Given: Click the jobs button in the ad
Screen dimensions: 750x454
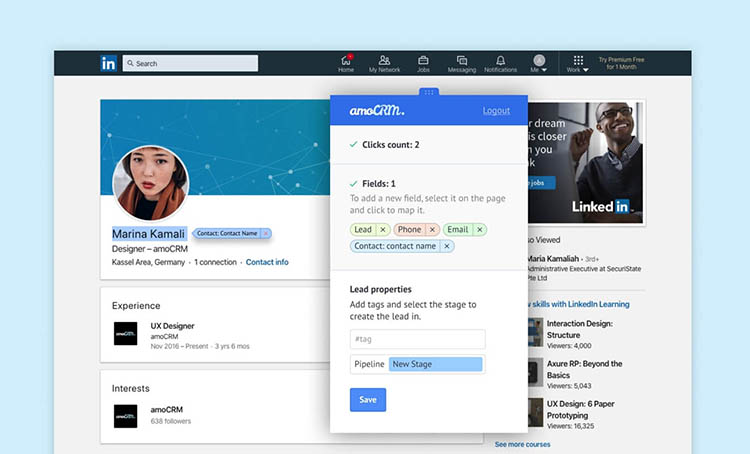Looking at the screenshot, I should coord(541,183).
